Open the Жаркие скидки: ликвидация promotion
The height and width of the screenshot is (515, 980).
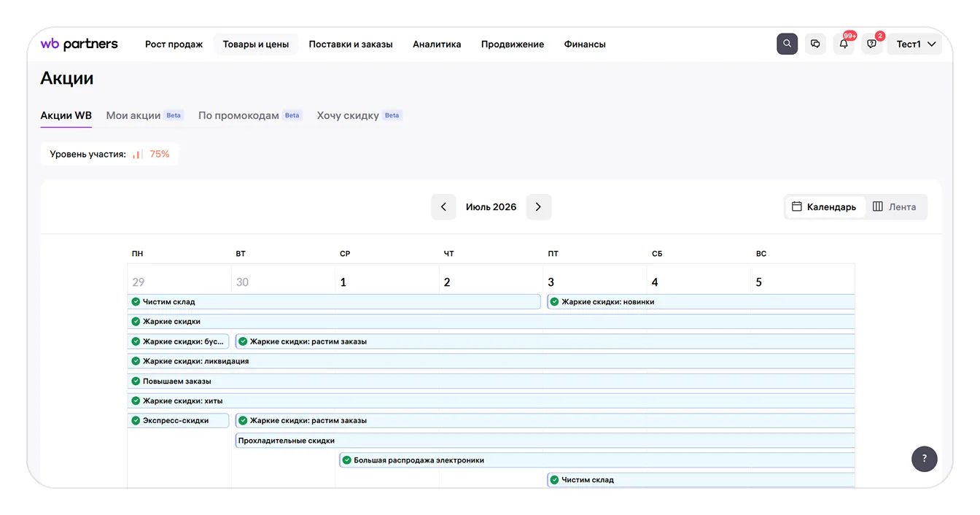point(491,361)
